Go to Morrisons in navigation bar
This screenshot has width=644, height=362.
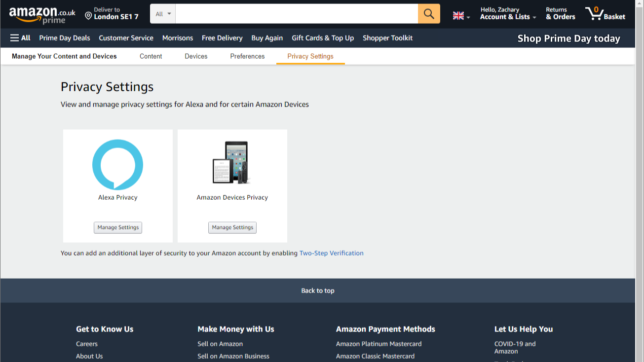[178, 38]
